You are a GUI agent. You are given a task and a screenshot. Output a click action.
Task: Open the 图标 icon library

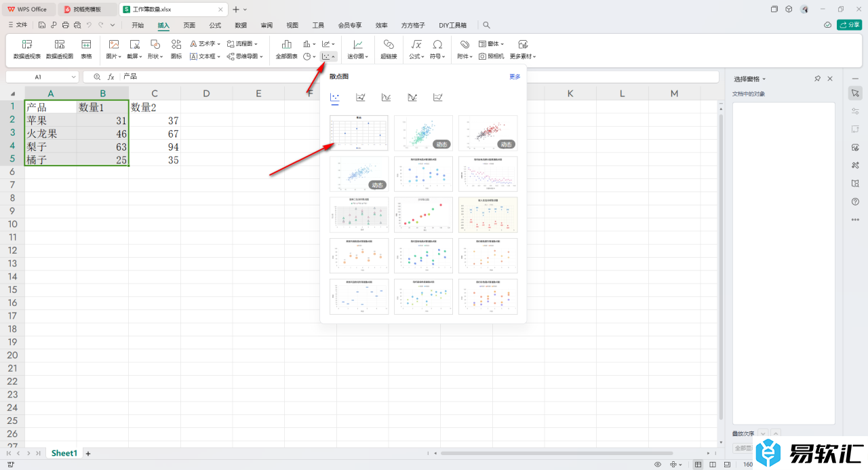tap(176, 49)
